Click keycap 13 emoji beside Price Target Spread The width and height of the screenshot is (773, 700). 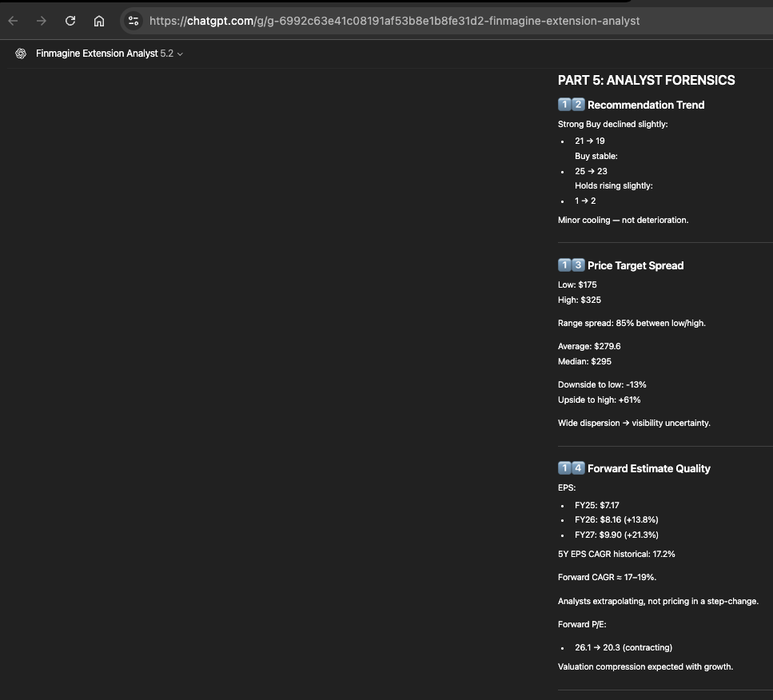pyautogui.click(x=571, y=265)
